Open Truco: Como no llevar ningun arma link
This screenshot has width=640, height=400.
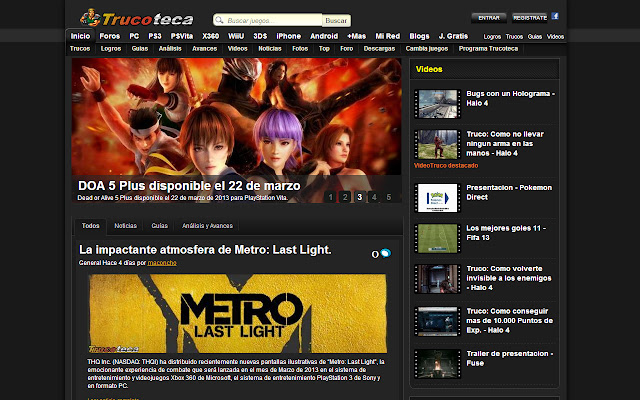[505, 144]
